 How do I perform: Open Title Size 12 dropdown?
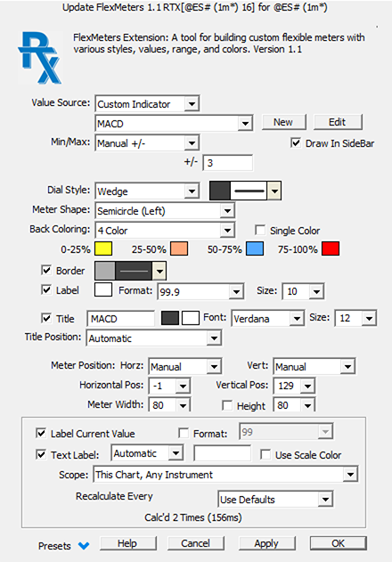click(355, 318)
